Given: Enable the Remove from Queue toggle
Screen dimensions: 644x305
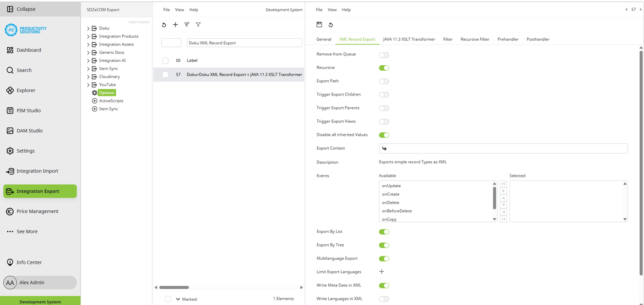Looking at the screenshot, I should pyautogui.click(x=384, y=55).
